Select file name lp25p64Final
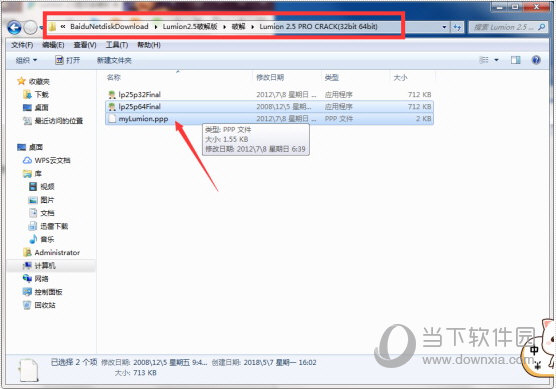 click(x=140, y=106)
